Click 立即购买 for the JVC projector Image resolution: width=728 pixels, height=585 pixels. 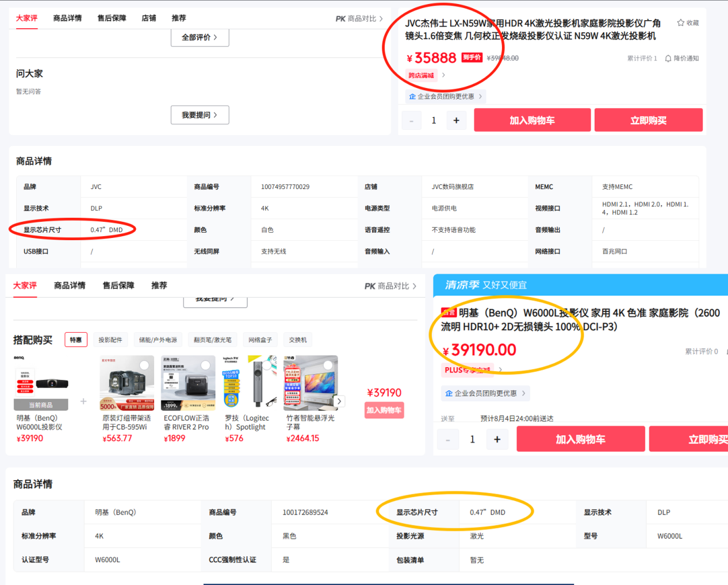click(x=648, y=120)
